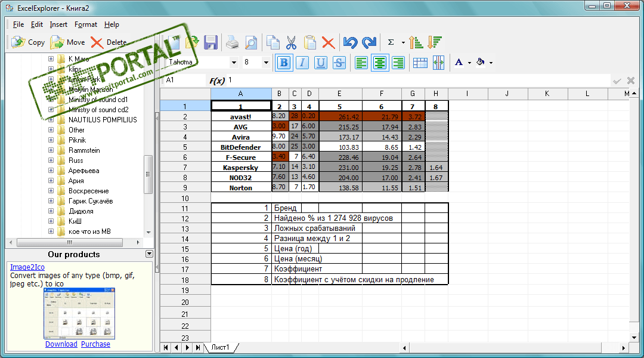Screen dimensions: 644x358
Task: Go to next sheet tab arrow
Action: point(187,348)
